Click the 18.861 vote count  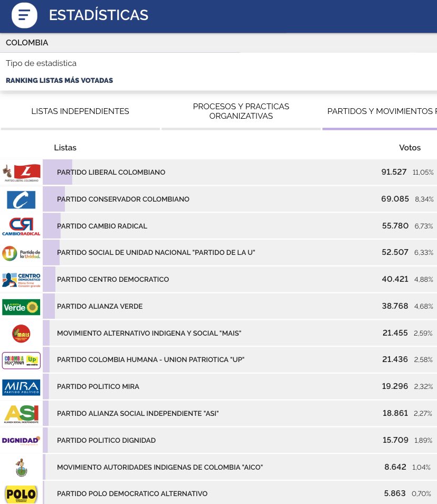[x=395, y=413]
